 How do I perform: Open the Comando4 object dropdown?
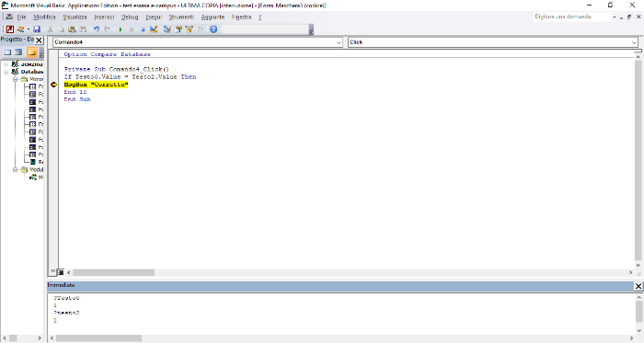[339, 42]
